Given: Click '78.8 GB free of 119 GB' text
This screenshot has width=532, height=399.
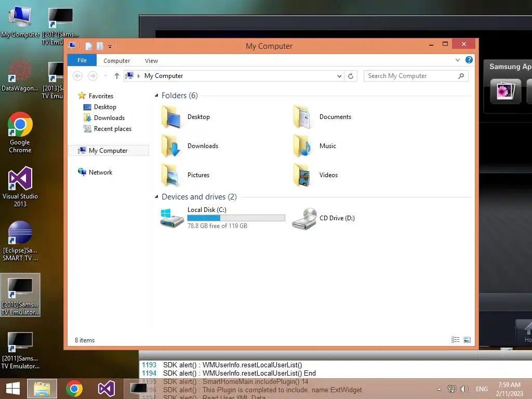Looking at the screenshot, I should [217, 226].
